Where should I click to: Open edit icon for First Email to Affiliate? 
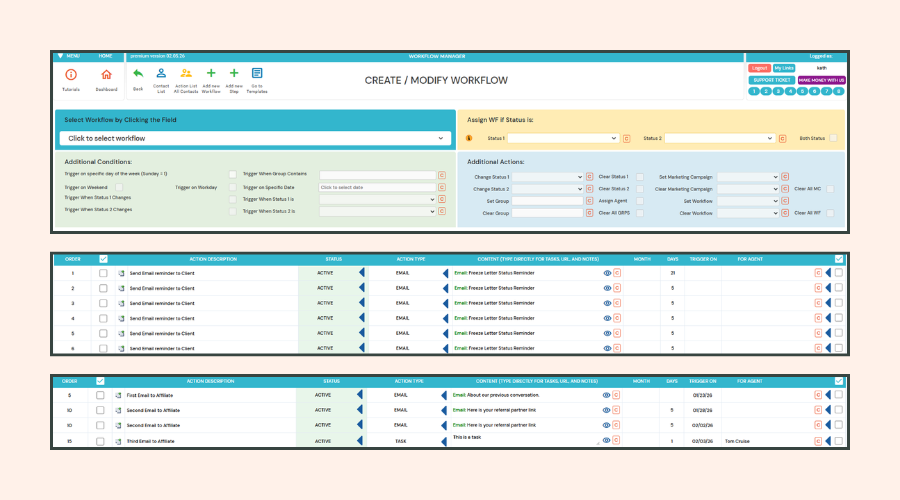click(x=118, y=396)
